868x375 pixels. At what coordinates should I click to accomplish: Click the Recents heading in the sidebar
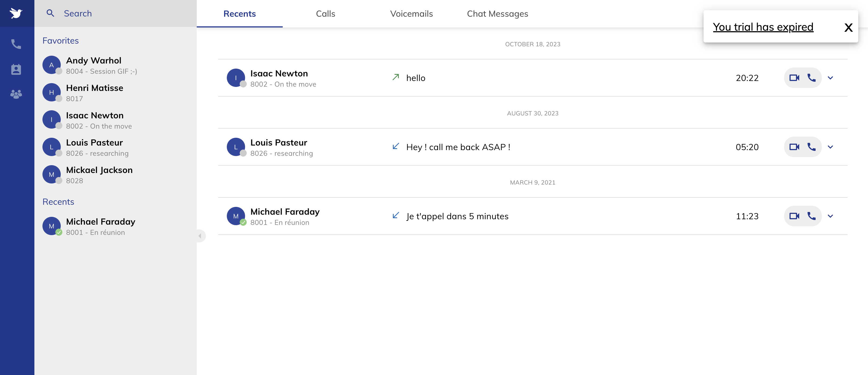(x=58, y=202)
